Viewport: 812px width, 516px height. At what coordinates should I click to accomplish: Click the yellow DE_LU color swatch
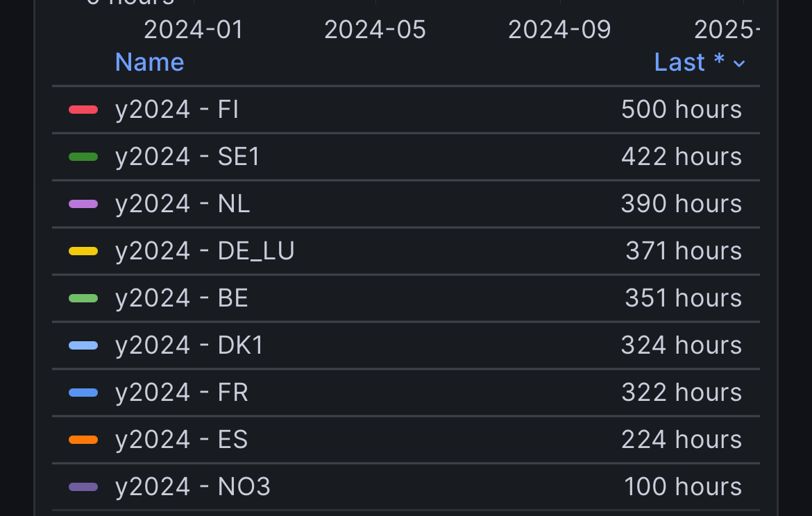click(x=83, y=251)
